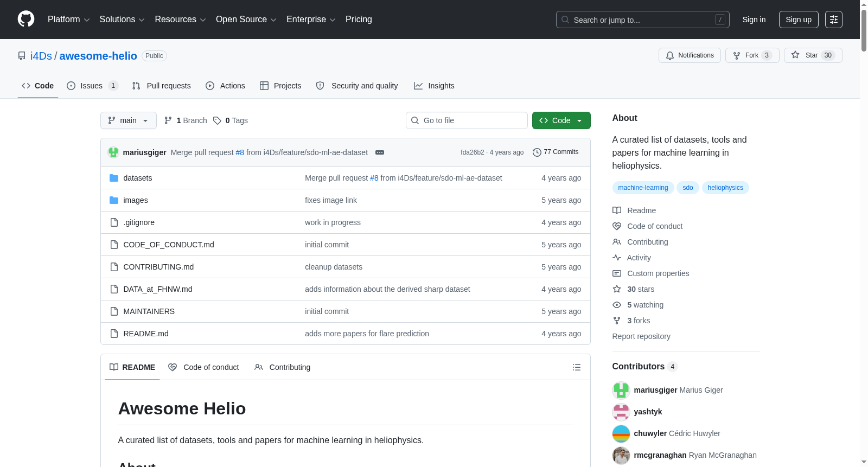
Task: Click yashtyk's contributor avatar
Action: click(621, 412)
